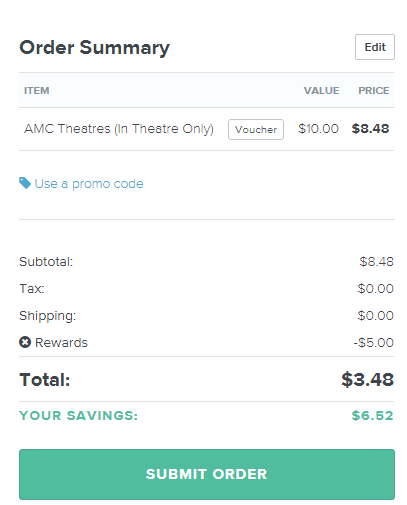Click the Shipping $0.00 amount

[376, 315]
